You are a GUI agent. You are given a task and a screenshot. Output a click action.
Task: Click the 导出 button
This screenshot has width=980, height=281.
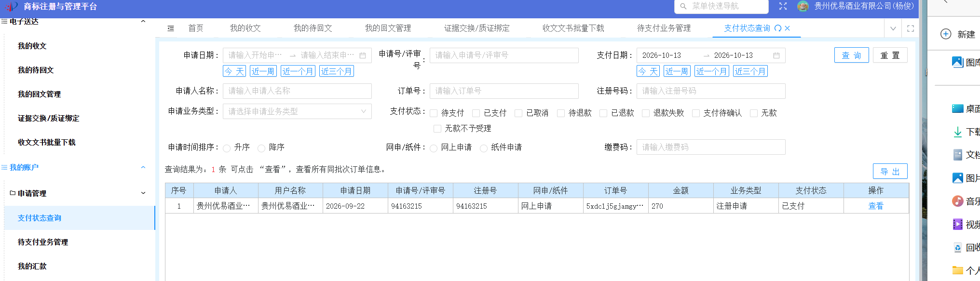point(890,171)
